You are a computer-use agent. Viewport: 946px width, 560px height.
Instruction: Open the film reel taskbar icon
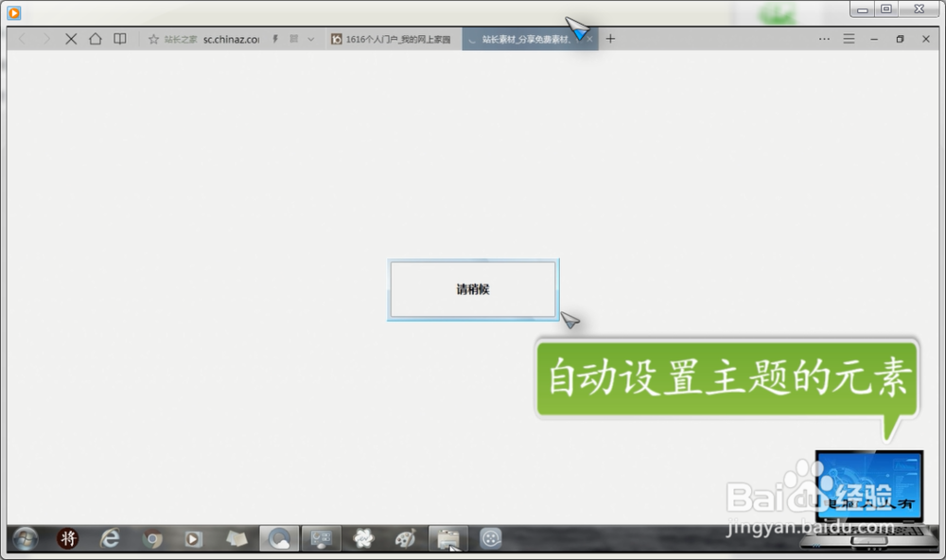tap(490, 538)
